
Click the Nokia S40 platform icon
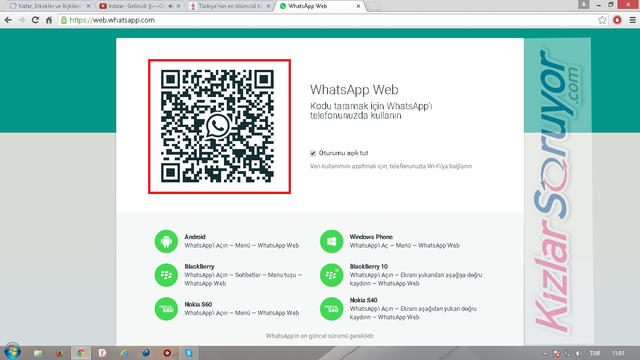pyautogui.click(x=331, y=309)
